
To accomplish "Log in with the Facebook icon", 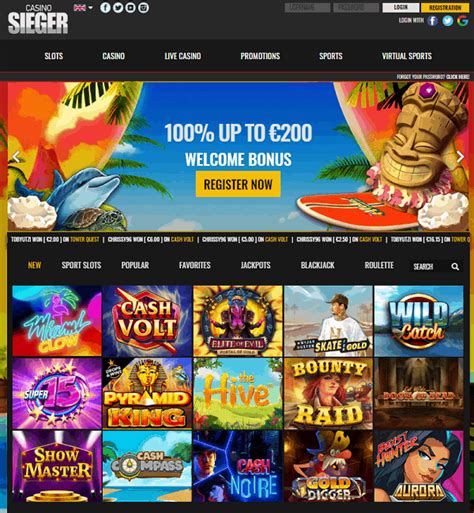I will click(433, 21).
